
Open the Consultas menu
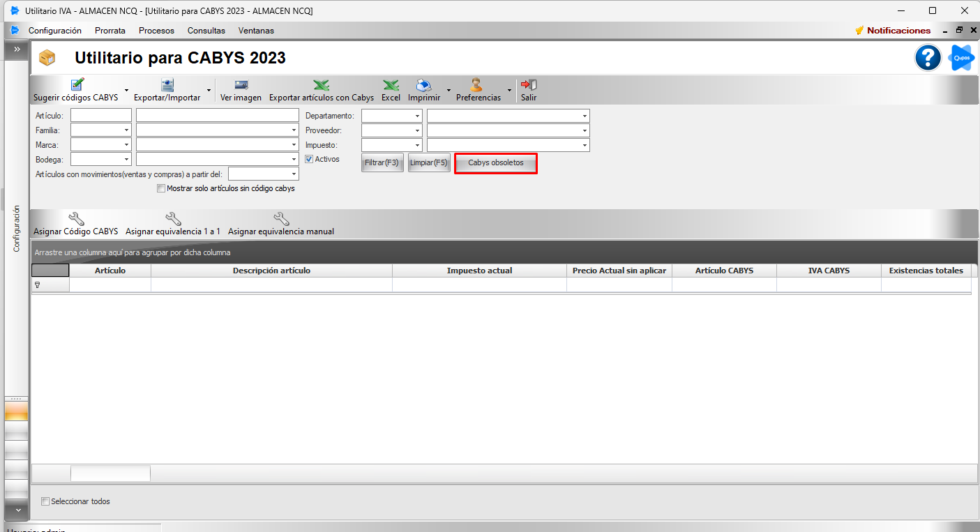pos(206,31)
